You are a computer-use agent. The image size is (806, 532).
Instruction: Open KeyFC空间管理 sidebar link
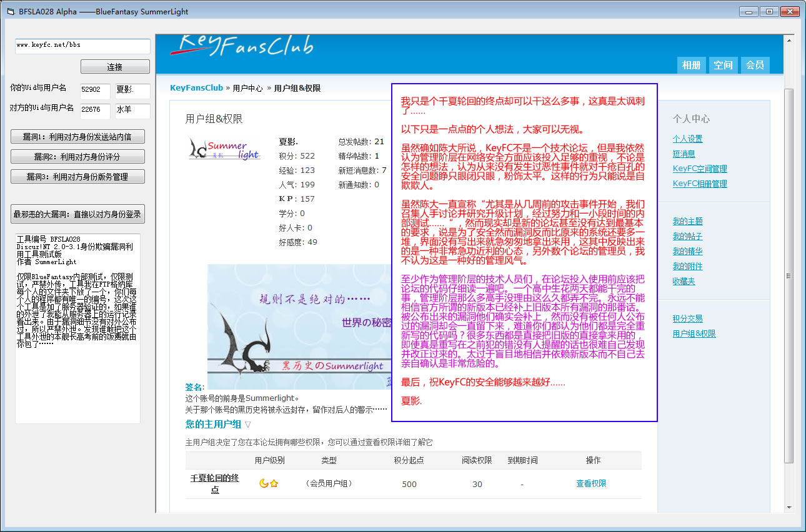pos(699,169)
